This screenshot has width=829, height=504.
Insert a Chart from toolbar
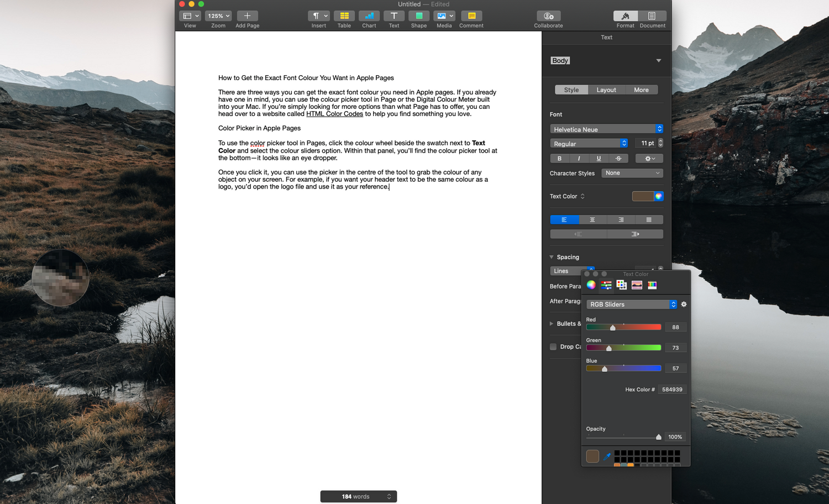point(369,16)
